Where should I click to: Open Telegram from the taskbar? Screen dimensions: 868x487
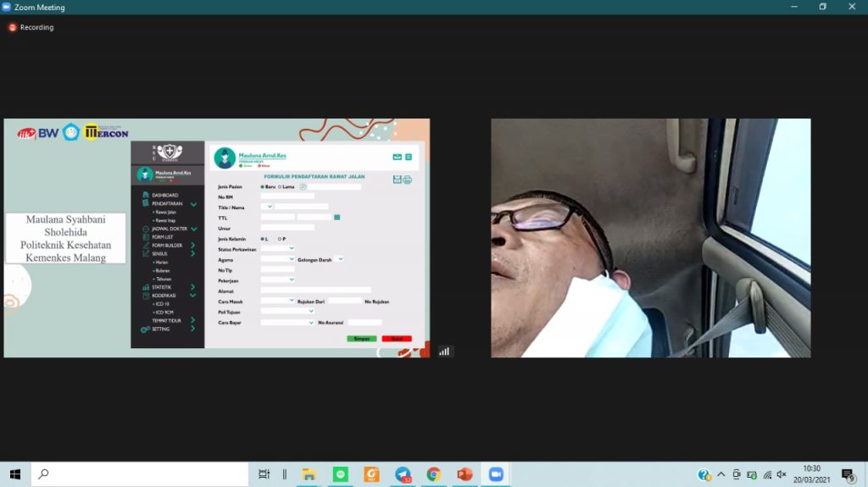[x=403, y=474]
